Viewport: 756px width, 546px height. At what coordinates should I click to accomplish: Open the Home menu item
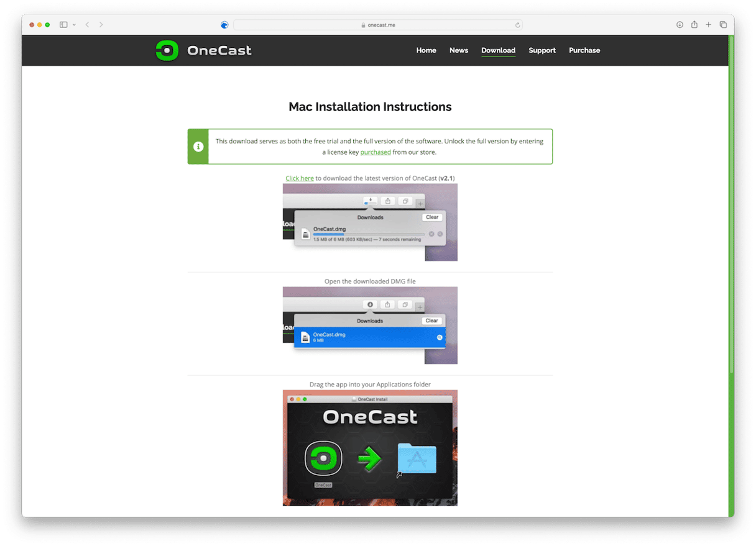tap(426, 50)
